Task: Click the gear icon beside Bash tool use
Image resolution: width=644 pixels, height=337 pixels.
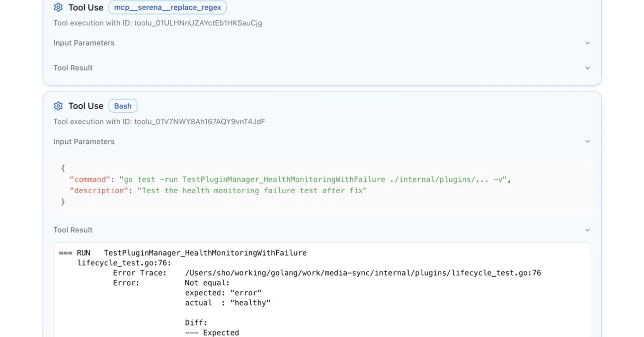Action: tap(58, 106)
